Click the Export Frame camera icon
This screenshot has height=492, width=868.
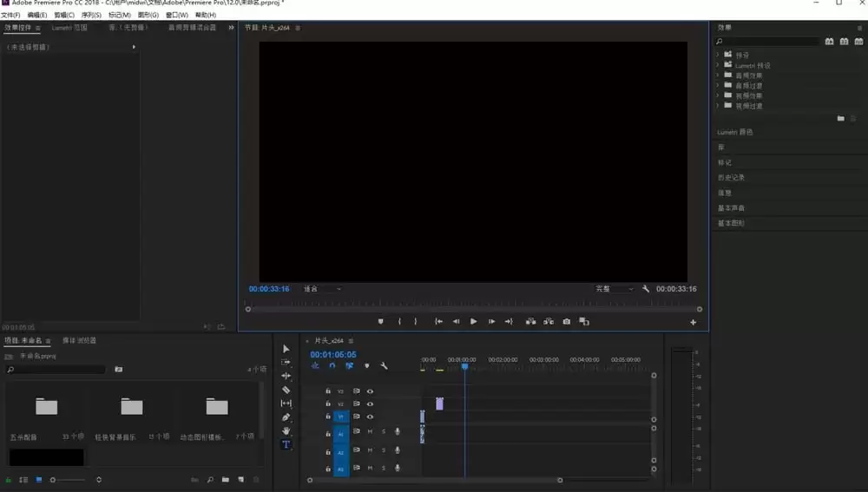[567, 321]
